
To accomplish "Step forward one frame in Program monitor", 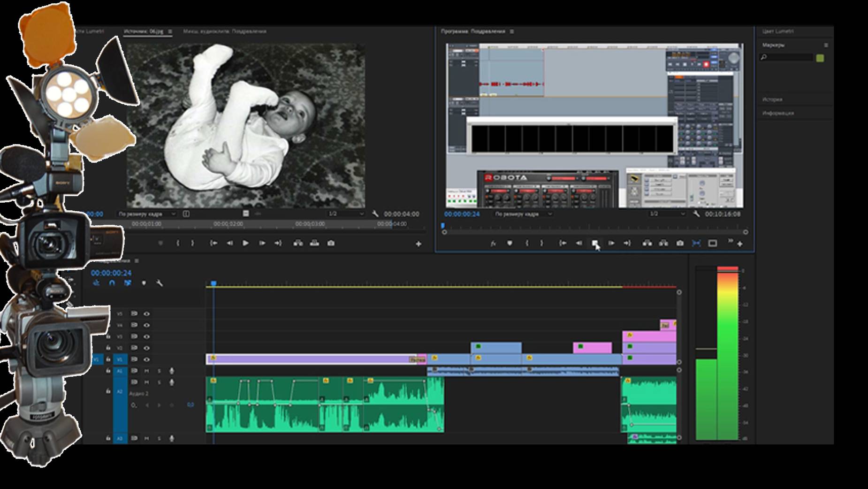I will point(611,243).
